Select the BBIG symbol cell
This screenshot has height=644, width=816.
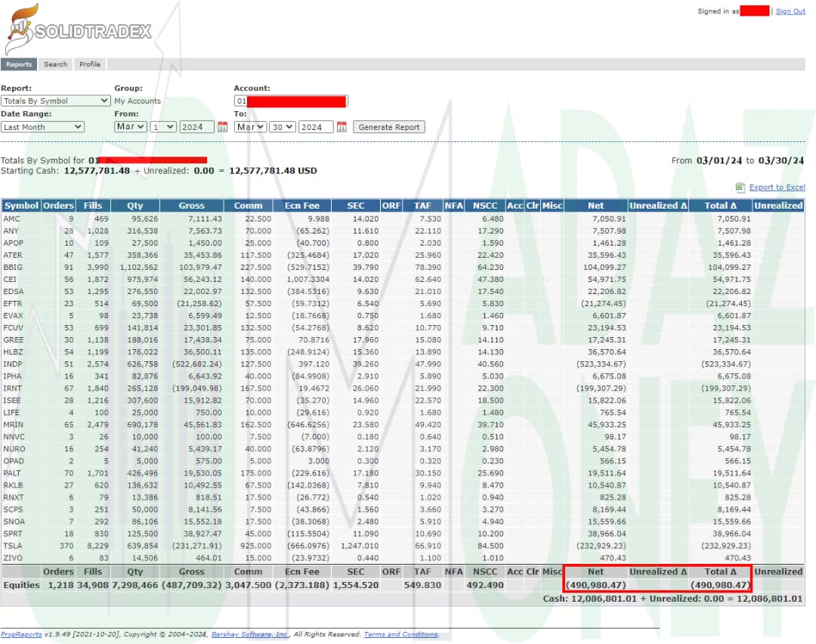(13, 268)
